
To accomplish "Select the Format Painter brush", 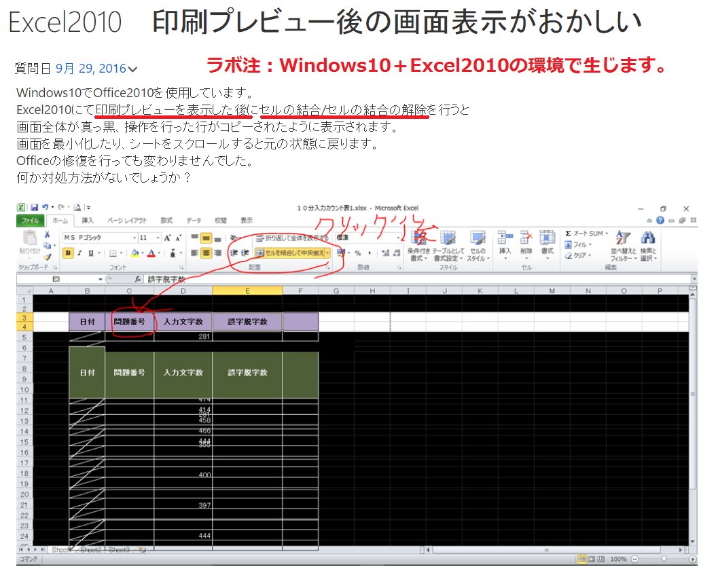I will [47, 257].
